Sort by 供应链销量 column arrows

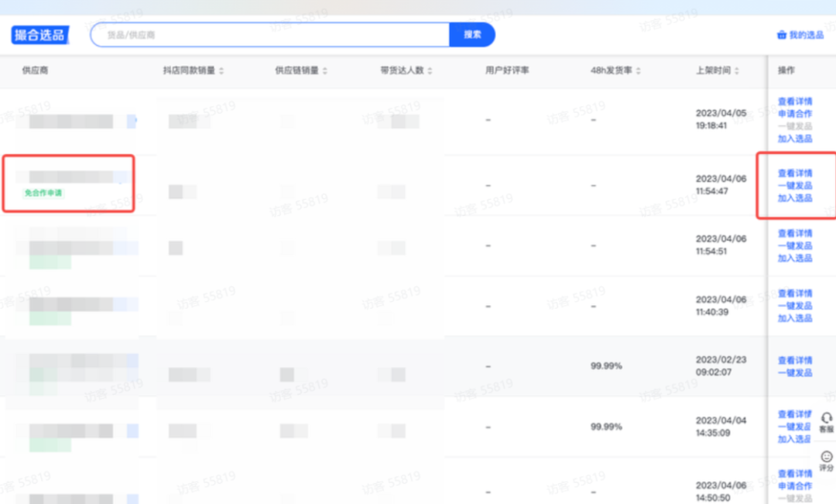pos(325,71)
